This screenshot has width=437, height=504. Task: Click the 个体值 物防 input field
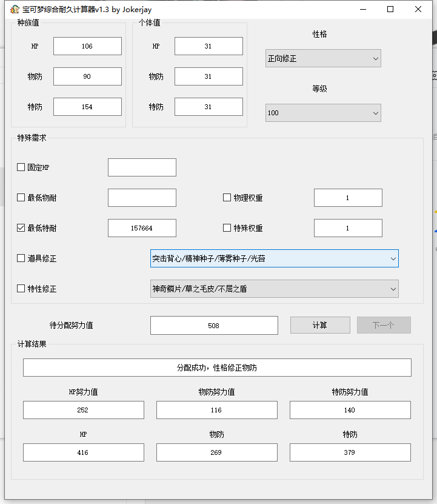(x=208, y=76)
